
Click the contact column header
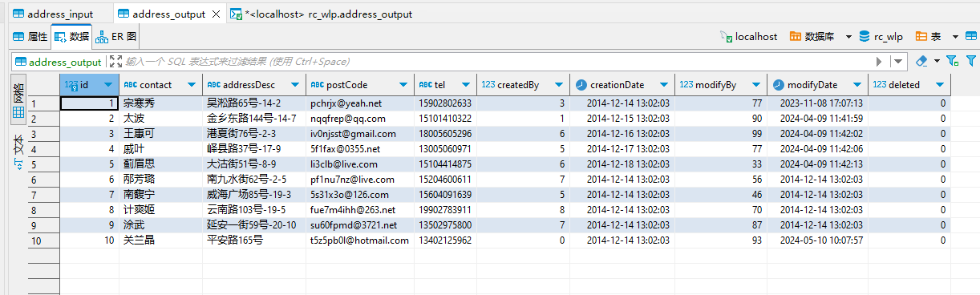tap(160, 84)
